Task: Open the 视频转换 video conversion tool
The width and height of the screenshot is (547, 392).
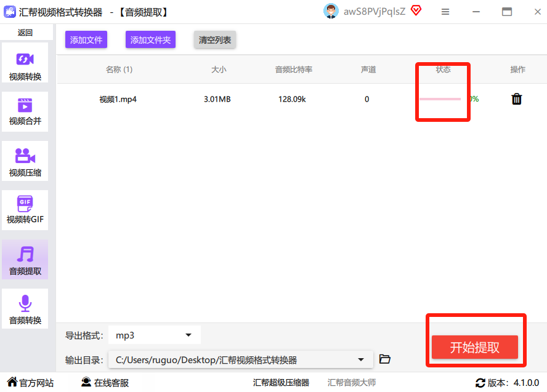Action: coord(25,63)
